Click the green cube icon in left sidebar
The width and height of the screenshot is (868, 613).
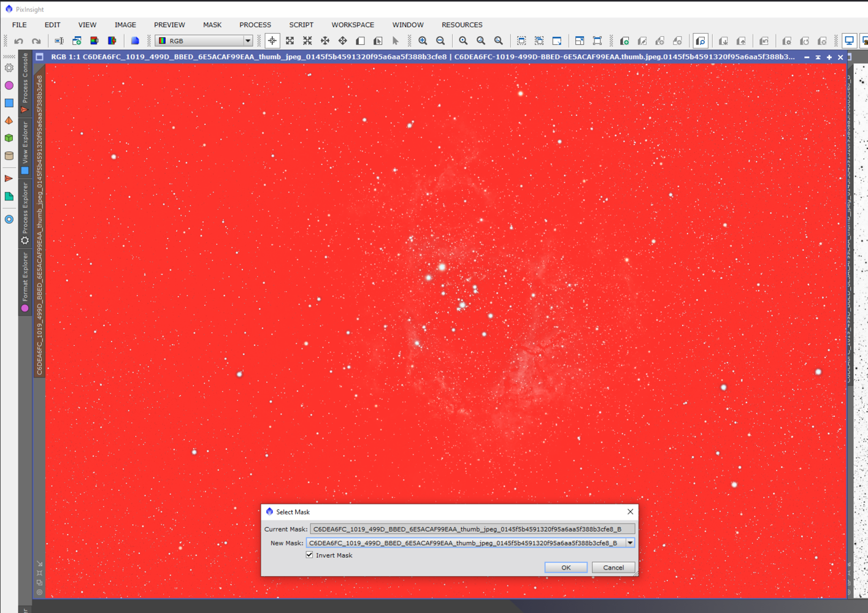[9, 138]
